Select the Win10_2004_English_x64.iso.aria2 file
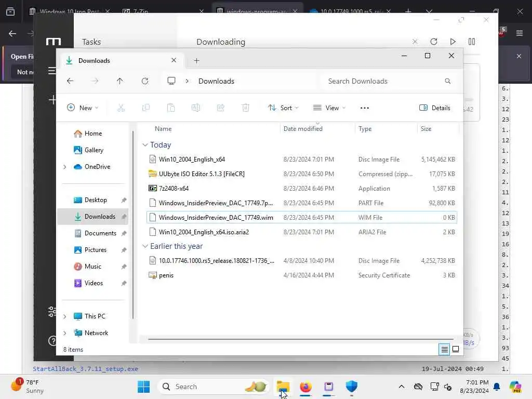Viewport: 532px width, 399px height. (302, 232)
